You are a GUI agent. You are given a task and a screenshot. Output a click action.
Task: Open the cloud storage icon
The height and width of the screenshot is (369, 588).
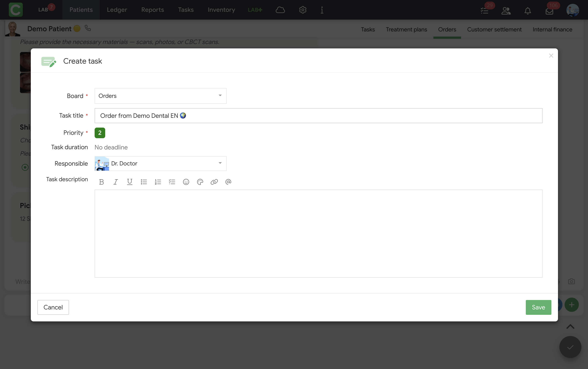pos(280,10)
